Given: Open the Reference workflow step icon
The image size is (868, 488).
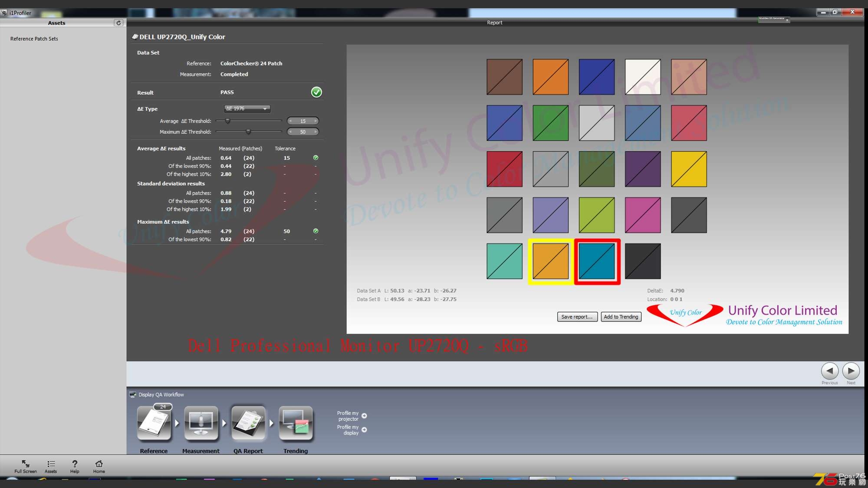Looking at the screenshot, I should pyautogui.click(x=154, y=423).
